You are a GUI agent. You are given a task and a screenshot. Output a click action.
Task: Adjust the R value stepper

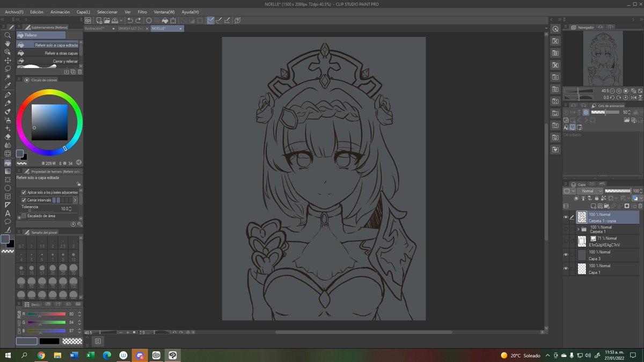pyautogui.click(x=79, y=314)
